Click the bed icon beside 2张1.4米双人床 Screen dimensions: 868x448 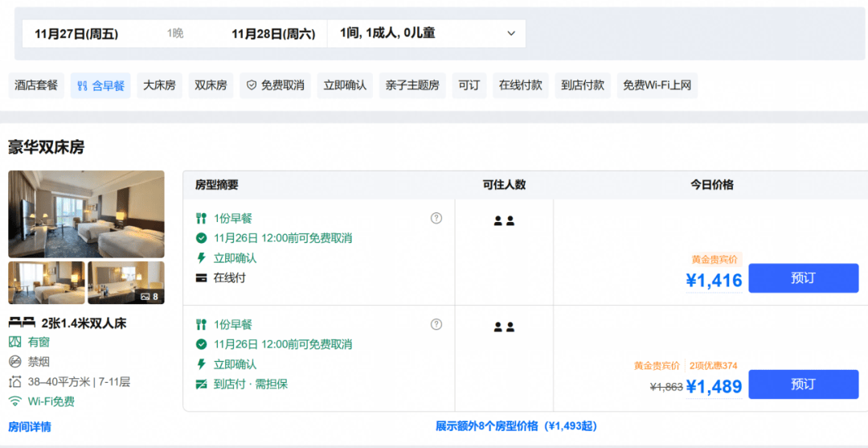tap(22, 323)
